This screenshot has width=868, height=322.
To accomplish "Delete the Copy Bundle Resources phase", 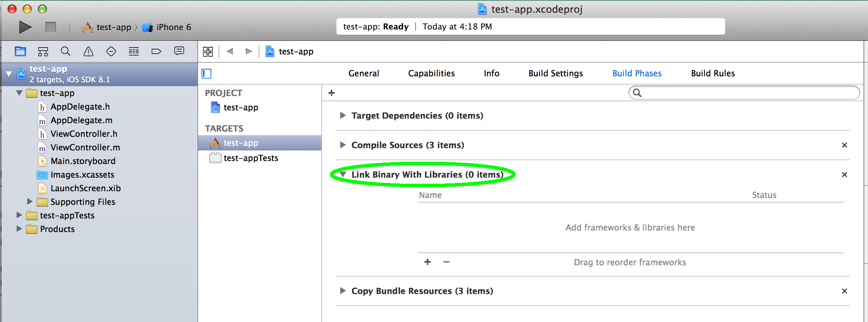I will [844, 291].
